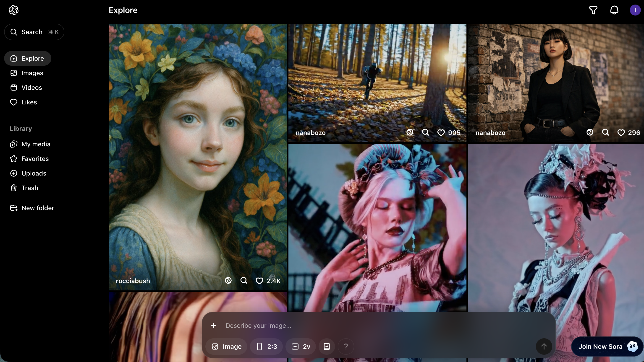
Task: Click the Describe your image field
Action: click(375, 326)
